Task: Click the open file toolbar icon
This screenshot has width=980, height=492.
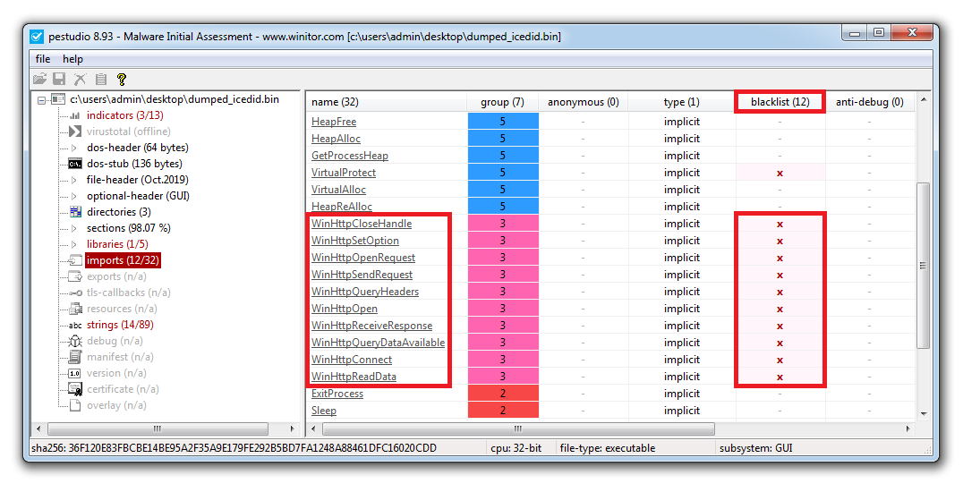Action: coord(40,79)
